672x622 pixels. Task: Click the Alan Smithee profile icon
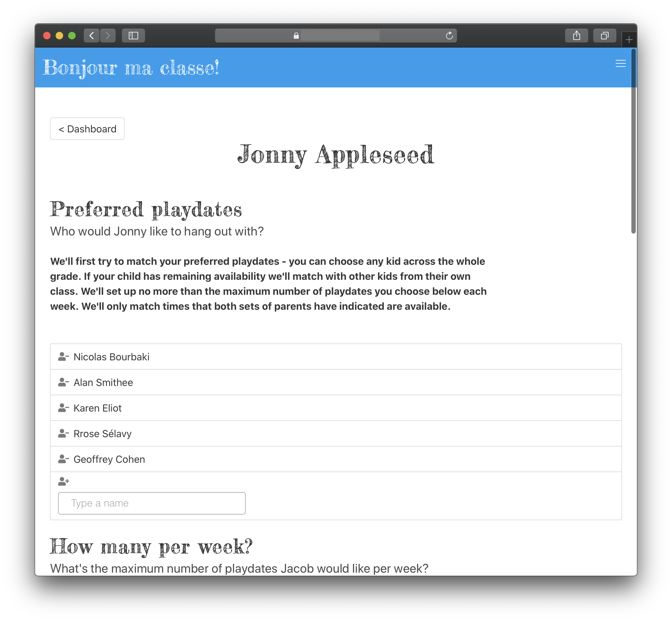pyautogui.click(x=63, y=382)
